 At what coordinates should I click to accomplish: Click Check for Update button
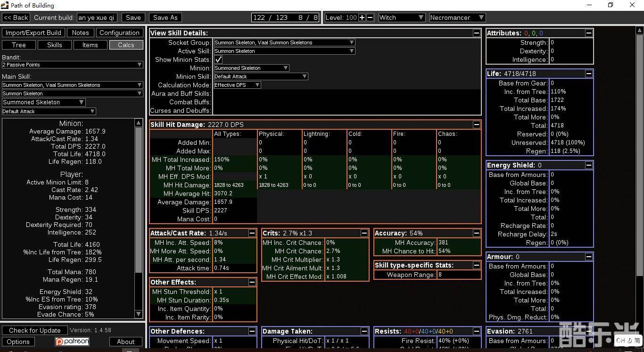(x=35, y=330)
